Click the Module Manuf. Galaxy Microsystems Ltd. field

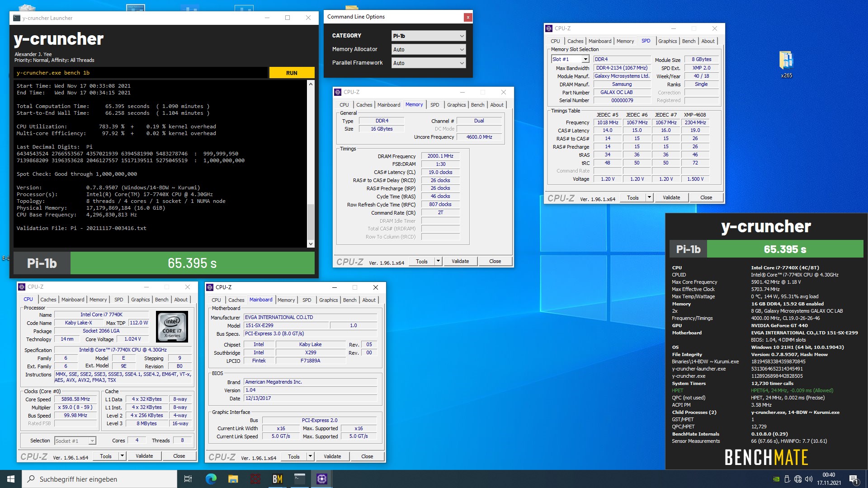[x=622, y=76]
